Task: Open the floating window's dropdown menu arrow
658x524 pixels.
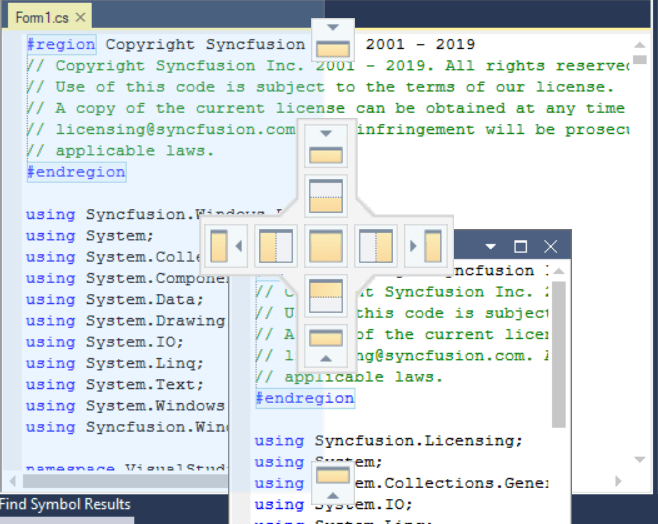Action: (490, 246)
